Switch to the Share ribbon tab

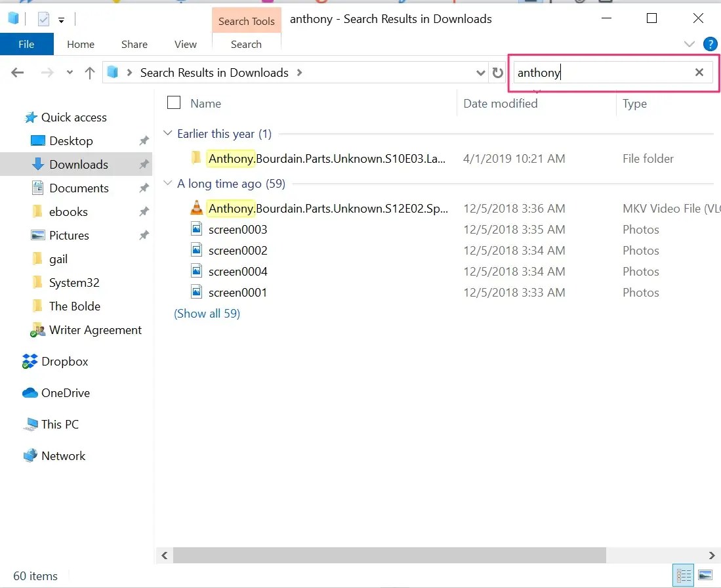(x=134, y=44)
